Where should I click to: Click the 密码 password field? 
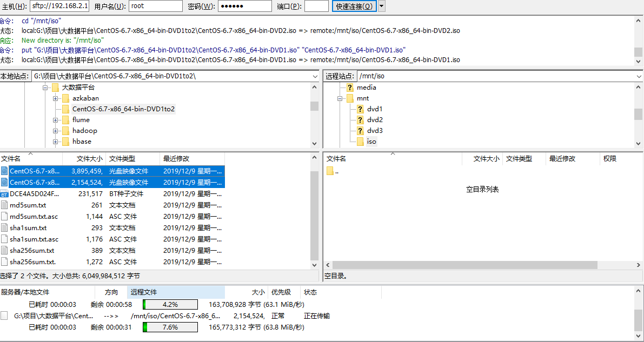245,6
